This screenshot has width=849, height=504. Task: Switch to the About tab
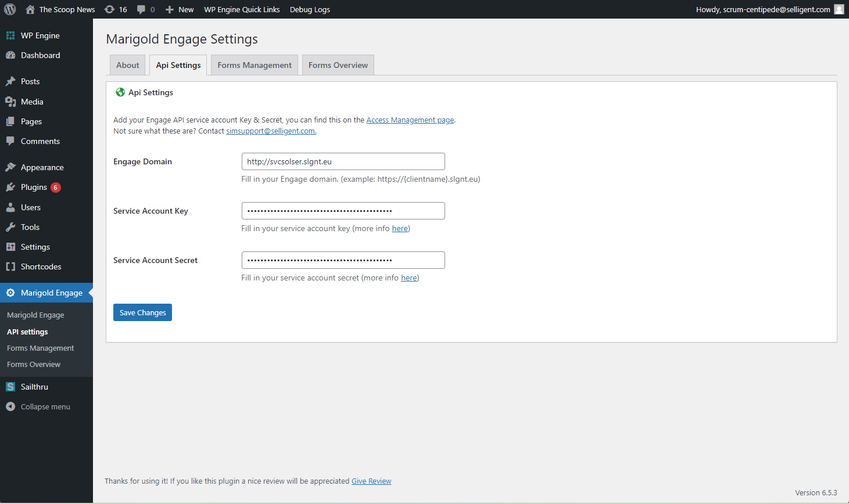(127, 65)
